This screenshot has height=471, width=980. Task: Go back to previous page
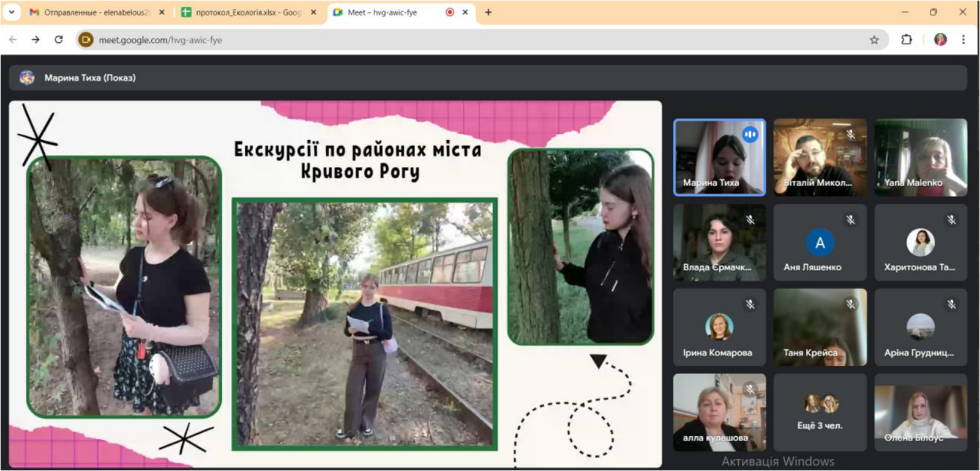[x=13, y=40]
